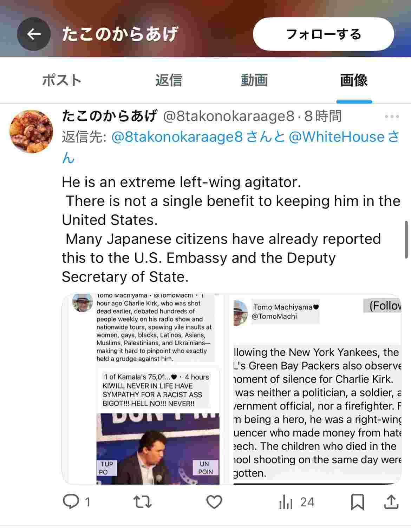Open right attached image about Green Bay Packers

(x=317, y=389)
